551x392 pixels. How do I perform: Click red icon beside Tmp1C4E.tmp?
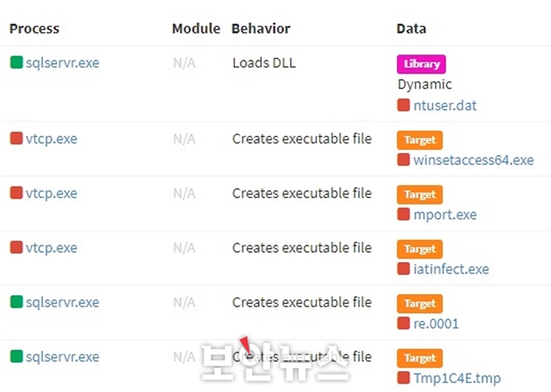pos(403,377)
